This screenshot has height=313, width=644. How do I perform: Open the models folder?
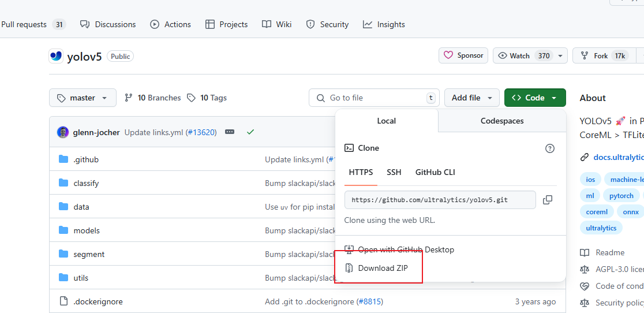click(x=87, y=230)
